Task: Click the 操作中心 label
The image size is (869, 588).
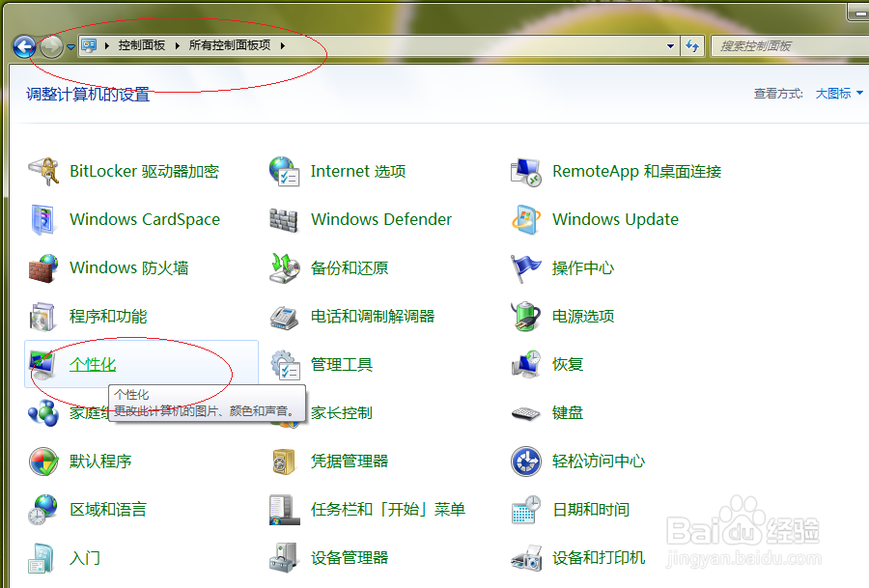Action: pyautogui.click(x=583, y=268)
